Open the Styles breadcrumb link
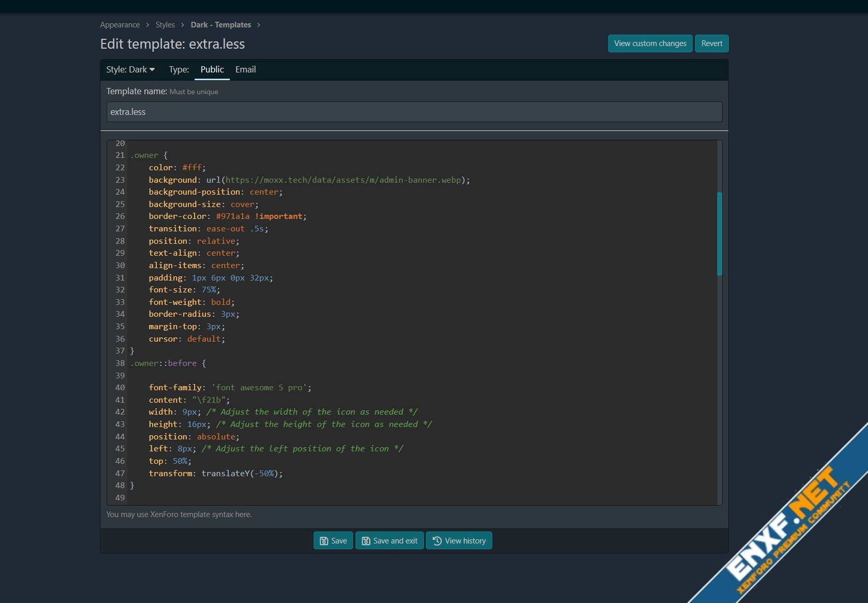 [165, 25]
